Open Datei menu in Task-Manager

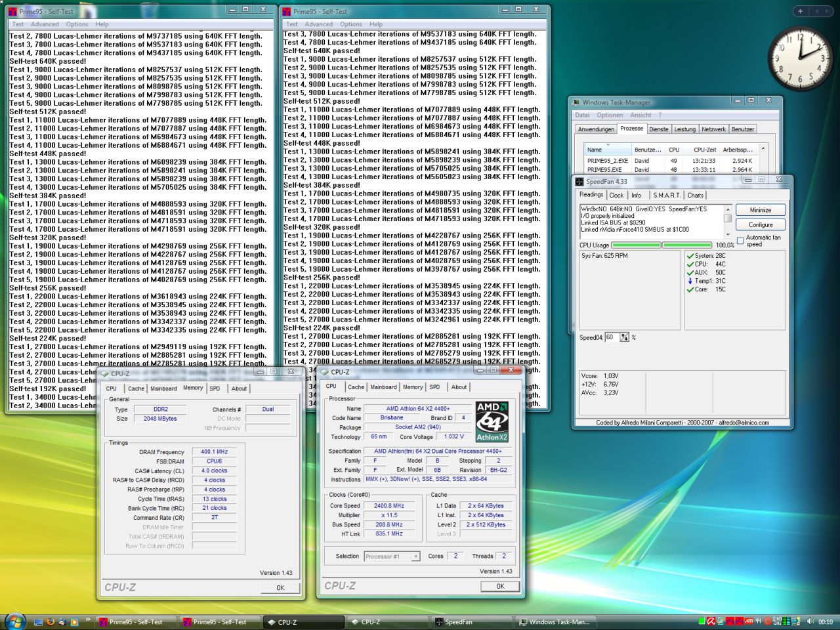(x=582, y=115)
